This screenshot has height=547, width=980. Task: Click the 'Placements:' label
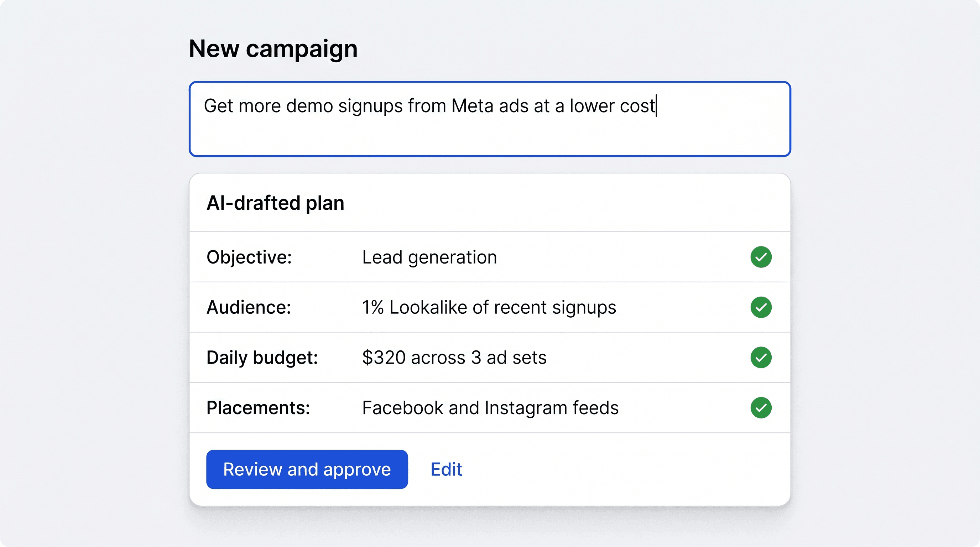[x=258, y=408]
